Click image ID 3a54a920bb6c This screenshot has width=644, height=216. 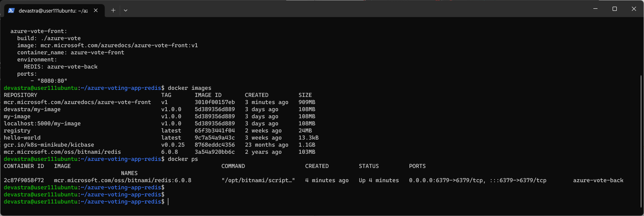[215, 152]
